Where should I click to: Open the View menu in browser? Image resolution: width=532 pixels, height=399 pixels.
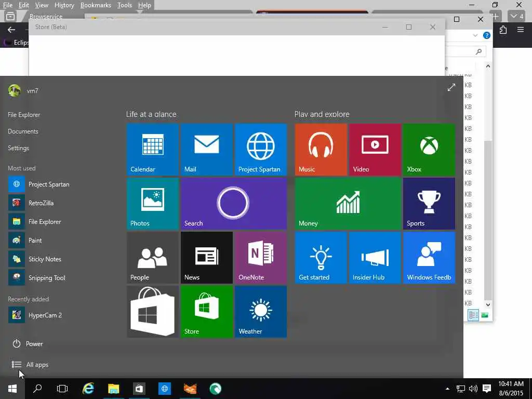click(42, 5)
